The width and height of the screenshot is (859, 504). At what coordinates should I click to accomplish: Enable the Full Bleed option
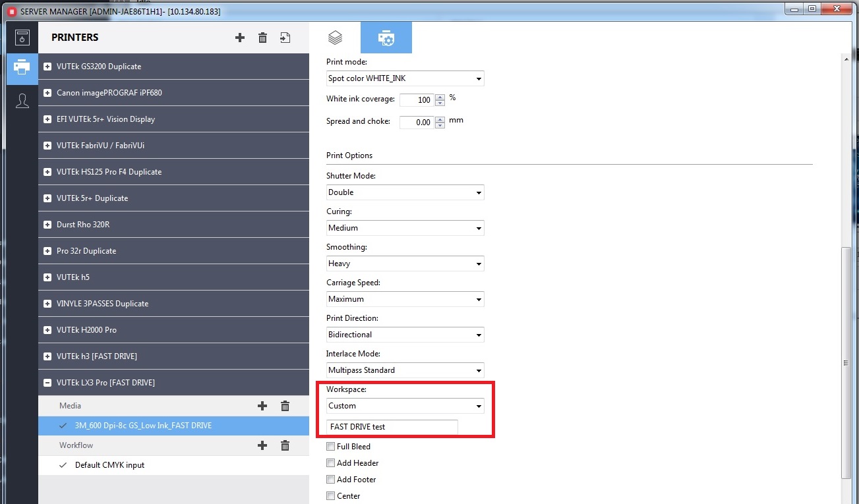click(x=330, y=446)
